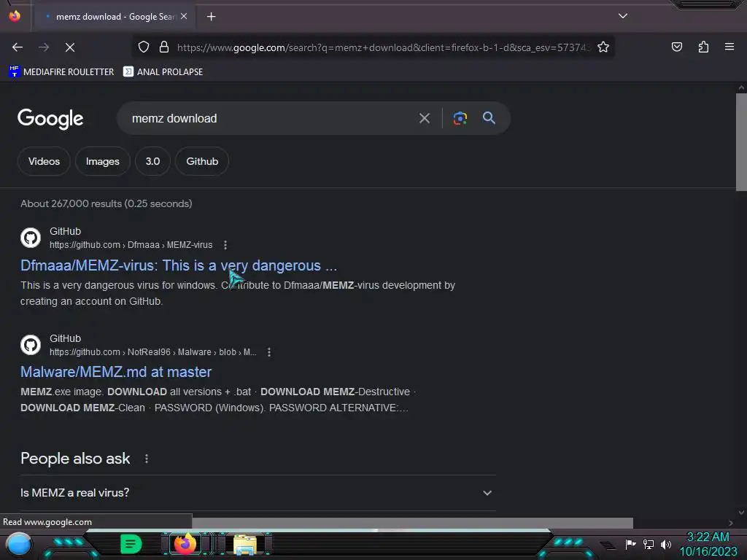This screenshot has height=560, width=747.
Task: Open a new tab with the plus button
Action: [x=211, y=17]
